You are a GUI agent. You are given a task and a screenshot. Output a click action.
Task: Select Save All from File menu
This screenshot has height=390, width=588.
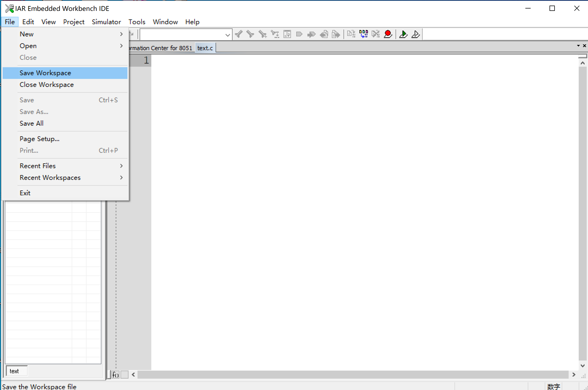coord(32,123)
